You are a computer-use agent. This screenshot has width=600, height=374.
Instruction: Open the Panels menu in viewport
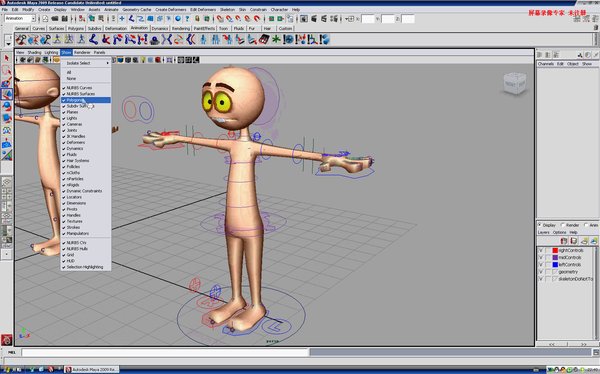tap(99, 52)
